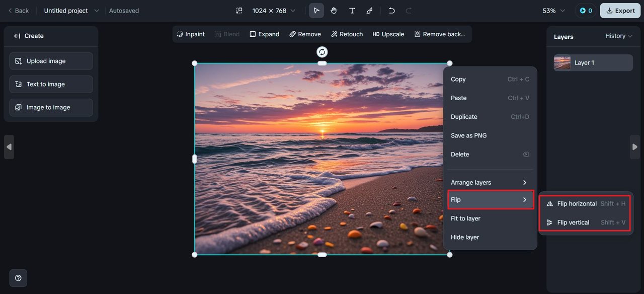Screen dimensions: 644x294
Task: Select Copy from the context menu
Action: click(x=490, y=79)
